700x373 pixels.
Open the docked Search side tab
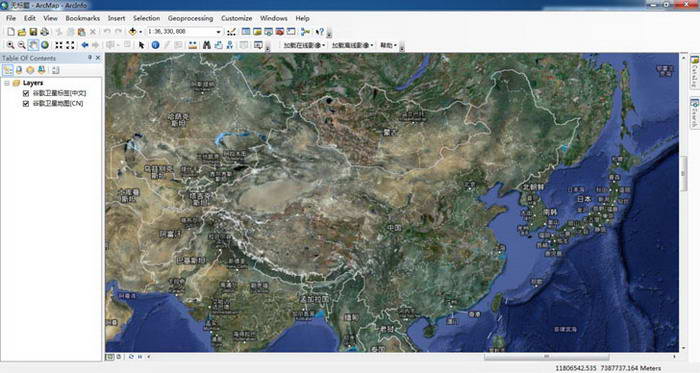(695, 112)
